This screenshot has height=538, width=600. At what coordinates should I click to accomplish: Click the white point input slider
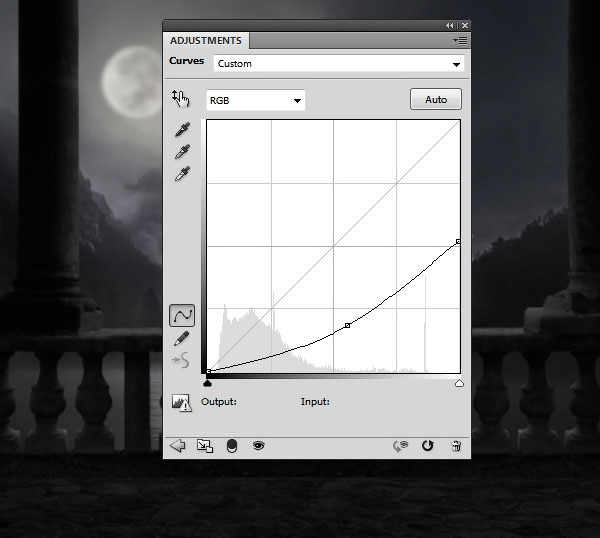pos(459,383)
